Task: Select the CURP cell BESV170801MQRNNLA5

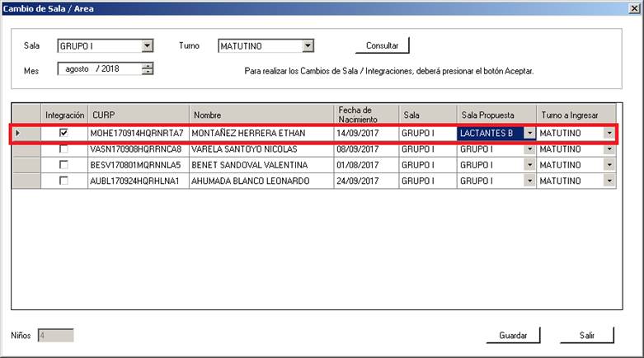Action: click(x=138, y=165)
